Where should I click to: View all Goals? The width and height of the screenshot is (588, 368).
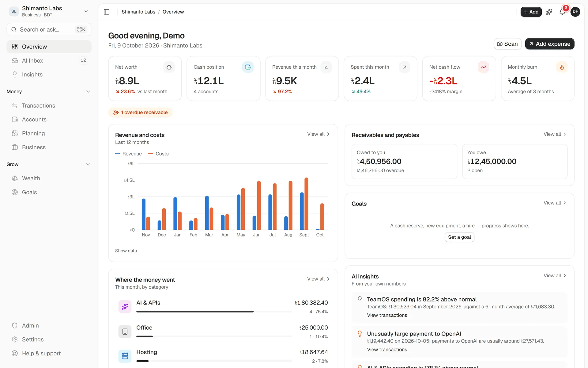[x=555, y=203]
